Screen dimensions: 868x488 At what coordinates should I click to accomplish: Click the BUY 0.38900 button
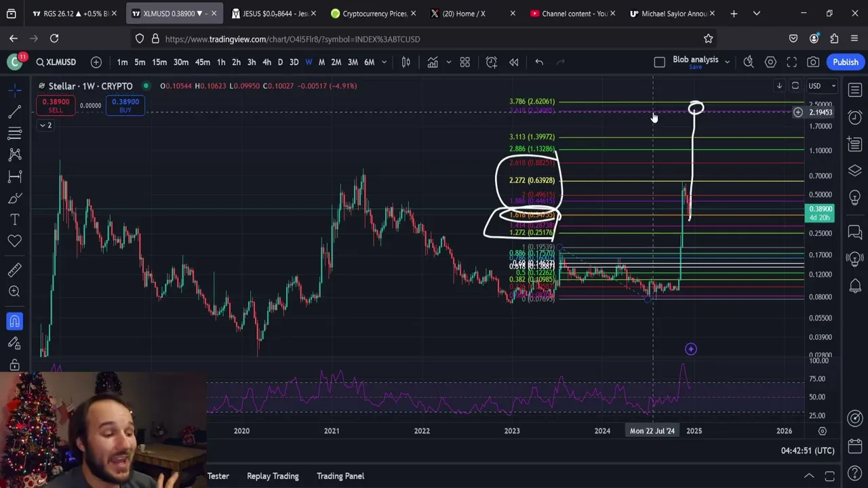tap(125, 105)
